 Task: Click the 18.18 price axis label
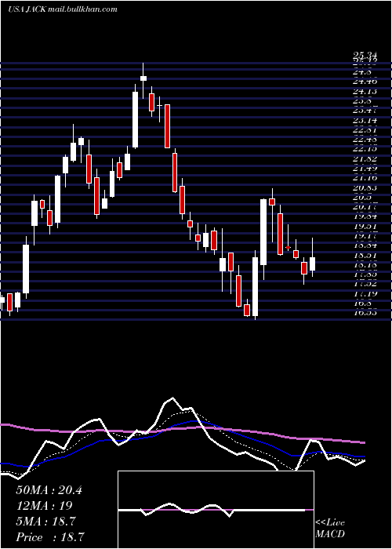[365, 265]
